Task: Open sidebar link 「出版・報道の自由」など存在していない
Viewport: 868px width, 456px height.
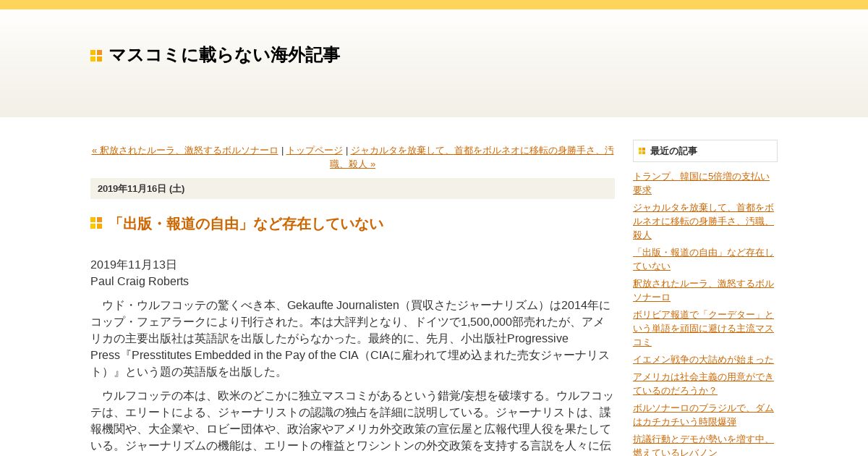Action: point(703,259)
